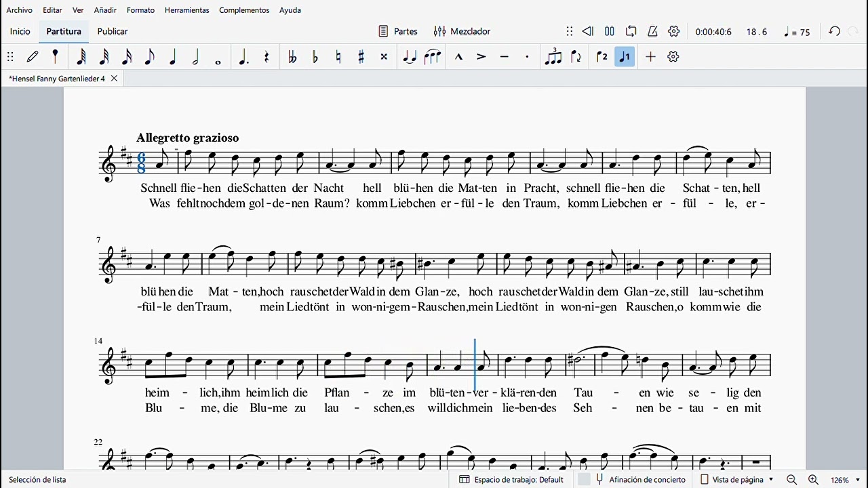Apply the sharp accidental
The height and width of the screenshot is (488, 868).
click(361, 57)
